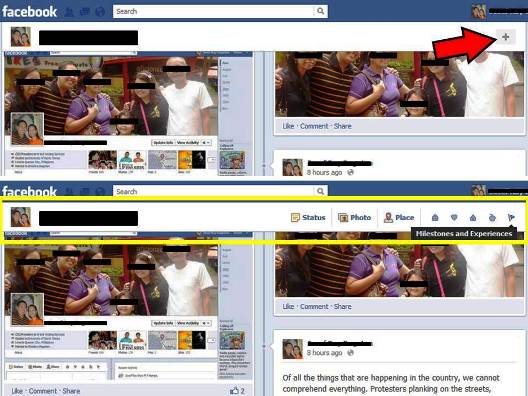Click the Work and Education briefcase icon
This screenshot has height=396, width=528.
pos(435,218)
